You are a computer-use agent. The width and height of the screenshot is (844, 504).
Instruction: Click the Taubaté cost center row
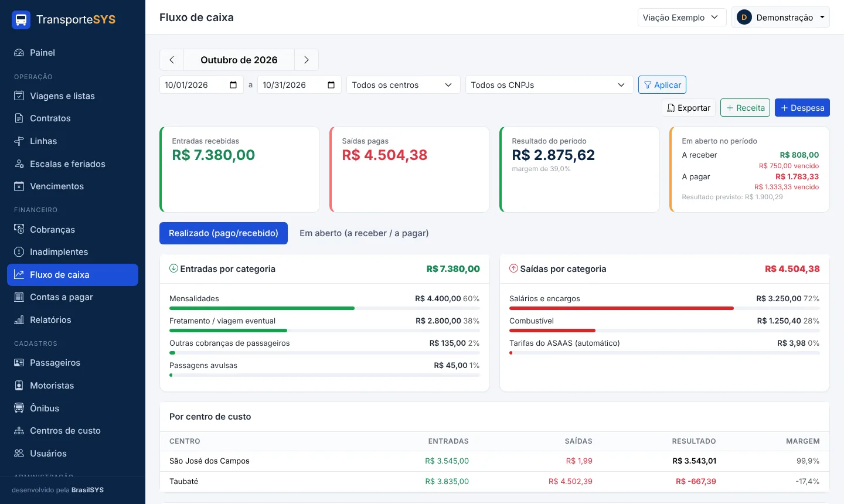(495, 482)
